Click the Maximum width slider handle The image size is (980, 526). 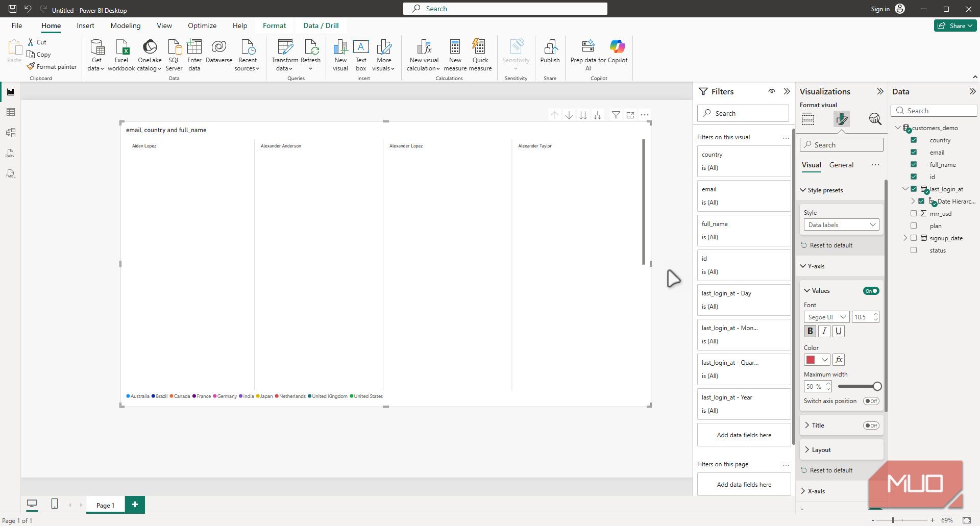pyautogui.click(x=877, y=386)
